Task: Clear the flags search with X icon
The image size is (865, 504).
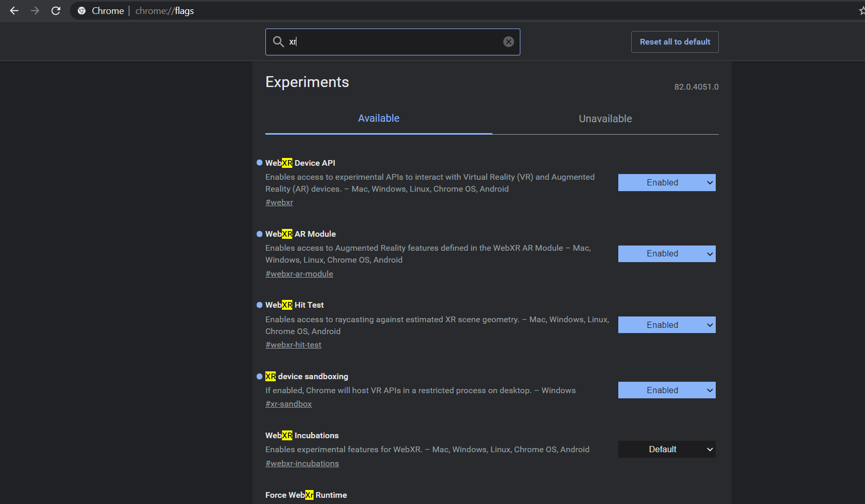Action: pos(508,42)
